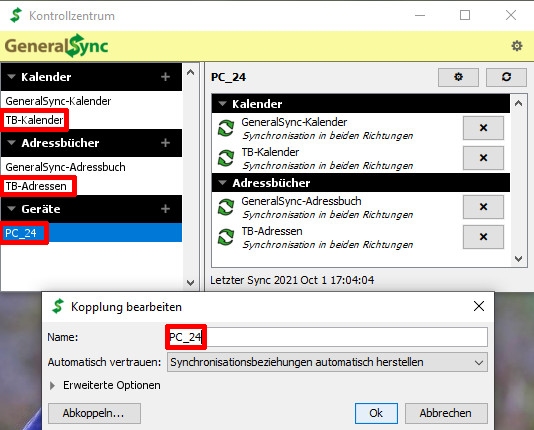Viewport: 534px width, 430px height.
Task: Select the PC_24 device in Geräte
Action: [x=91, y=233]
